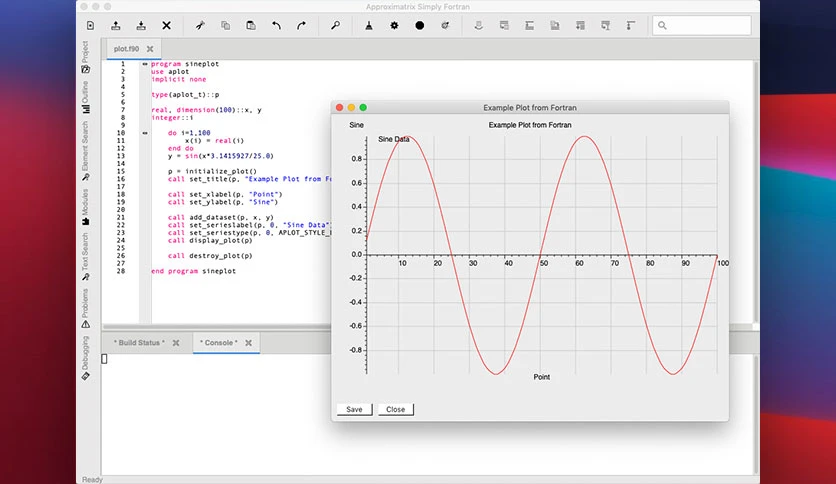Click the New File toolbar icon
This screenshot has width=836, height=484.
point(91,26)
